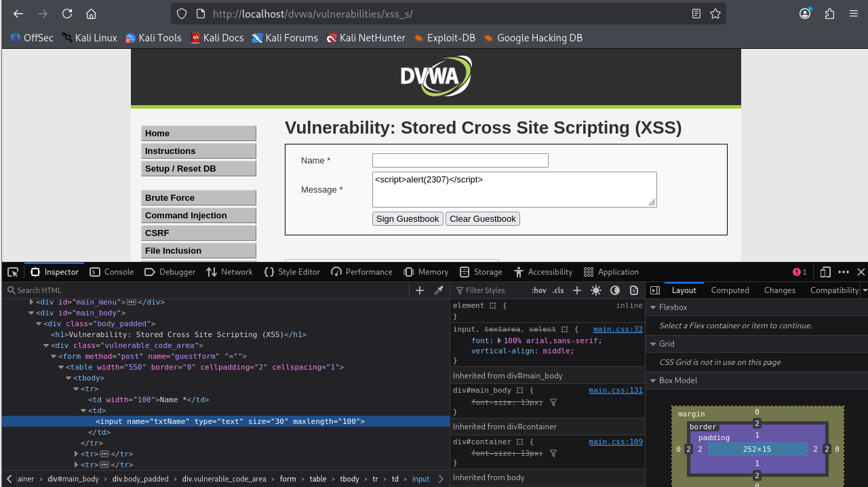Collapse the Flexbox section
The image size is (868, 487).
click(x=653, y=307)
